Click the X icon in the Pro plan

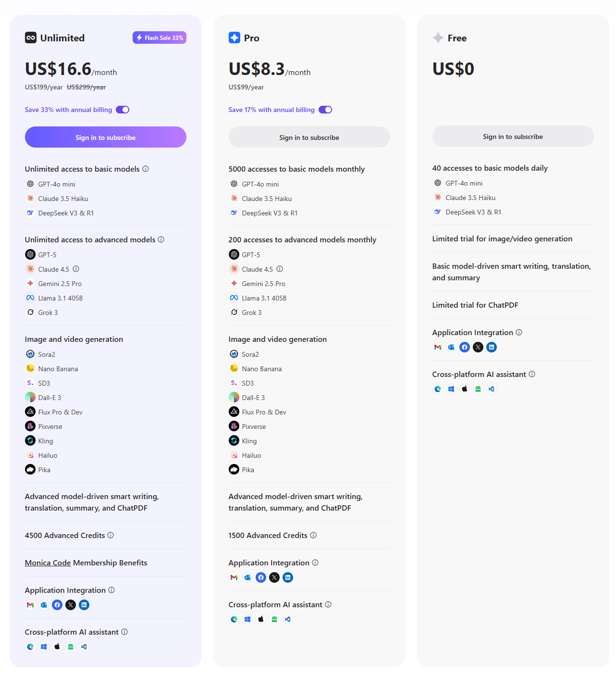tap(274, 577)
